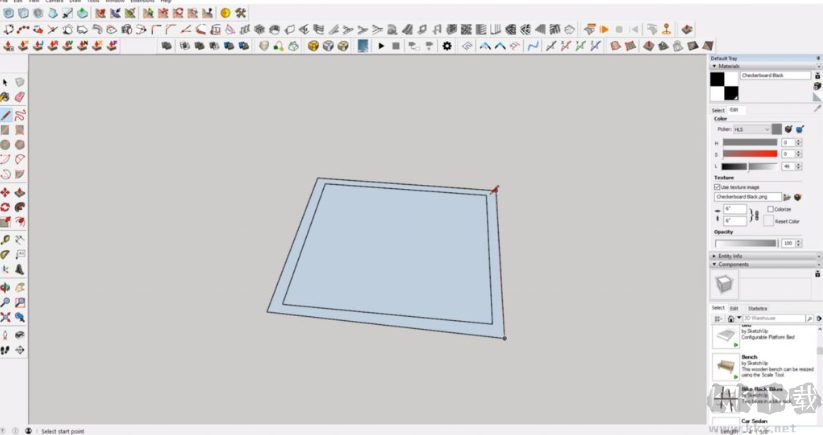Open the components navigation dropdown arrow

tap(738, 319)
